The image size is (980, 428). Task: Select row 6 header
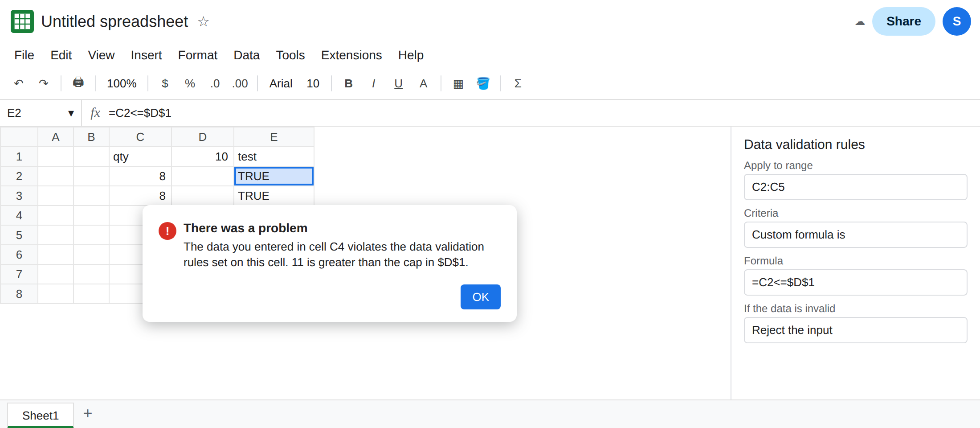[x=19, y=255]
